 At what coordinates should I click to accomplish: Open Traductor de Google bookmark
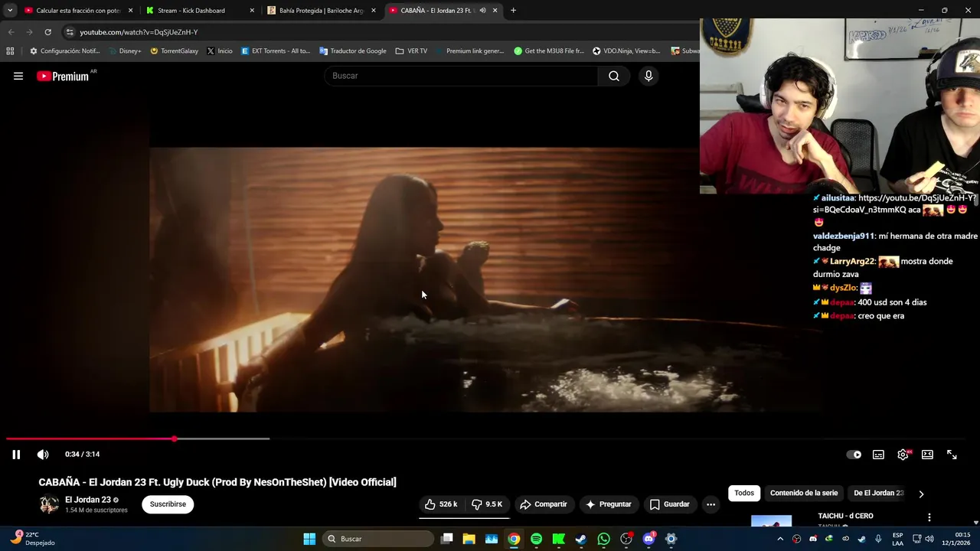tap(353, 51)
